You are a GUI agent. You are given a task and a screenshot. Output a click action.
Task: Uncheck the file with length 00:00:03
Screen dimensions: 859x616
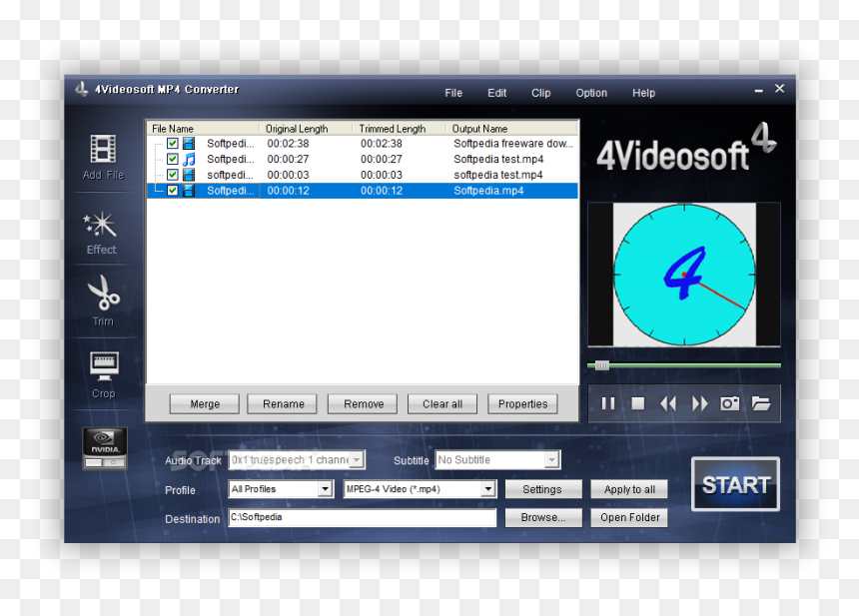tap(173, 175)
